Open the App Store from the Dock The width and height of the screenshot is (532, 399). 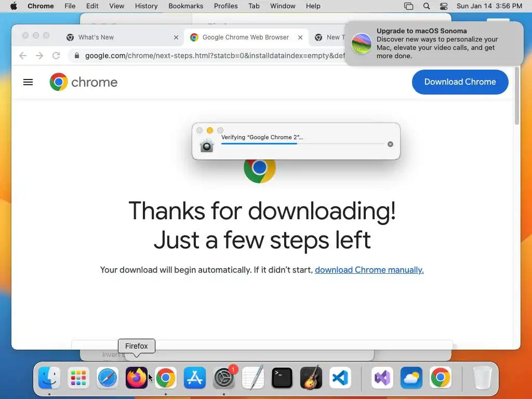pos(195,378)
